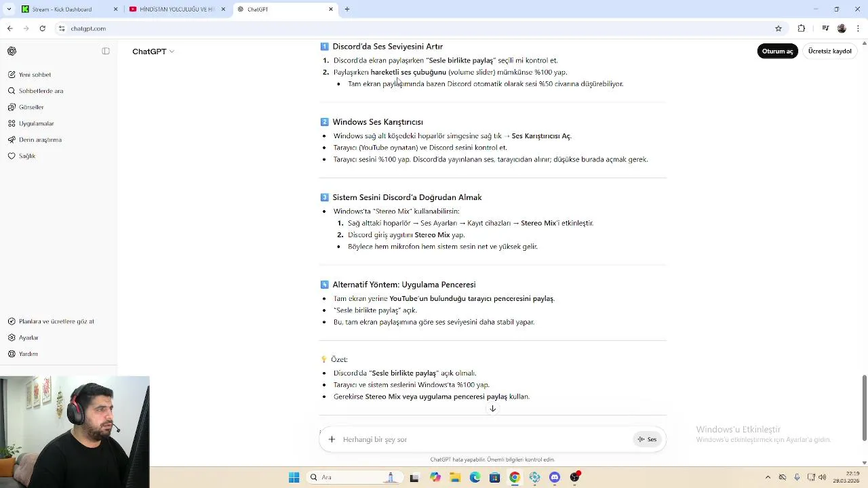Image resolution: width=868 pixels, height=488 pixels.
Task: Reload the page
Action: [x=43, y=28]
